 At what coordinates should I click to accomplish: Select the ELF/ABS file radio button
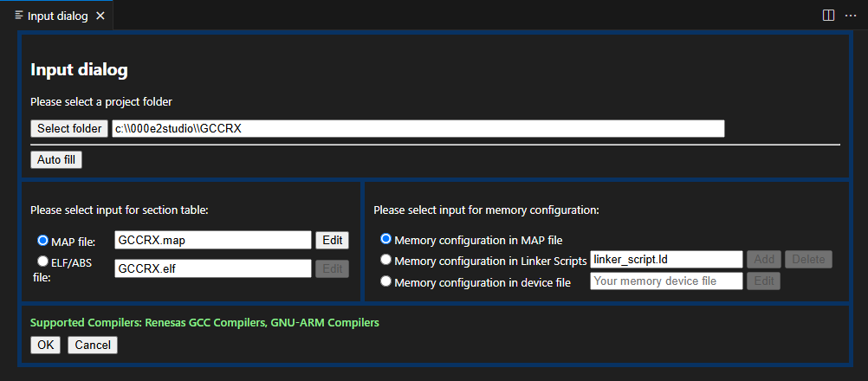pos(42,261)
